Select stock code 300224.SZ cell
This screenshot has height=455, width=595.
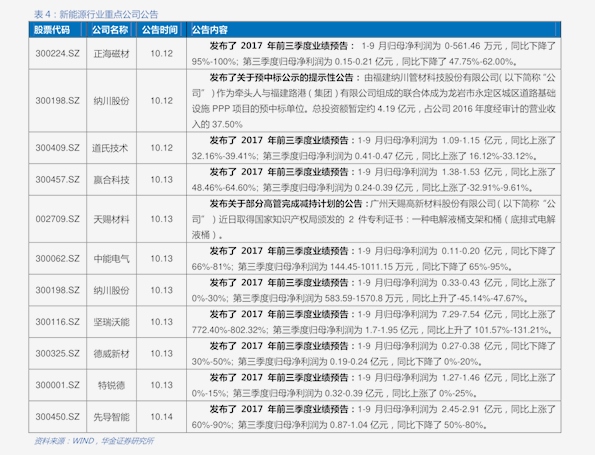tap(58, 54)
